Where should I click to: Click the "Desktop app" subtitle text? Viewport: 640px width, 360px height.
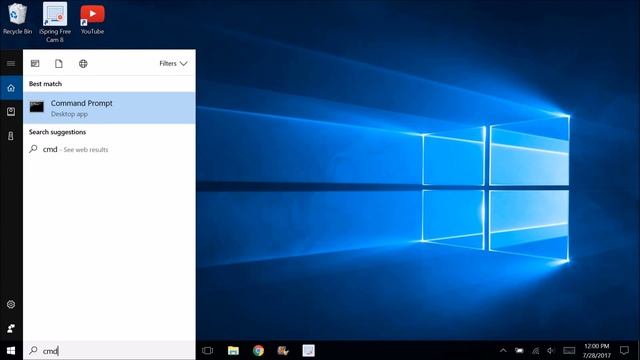click(x=69, y=114)
